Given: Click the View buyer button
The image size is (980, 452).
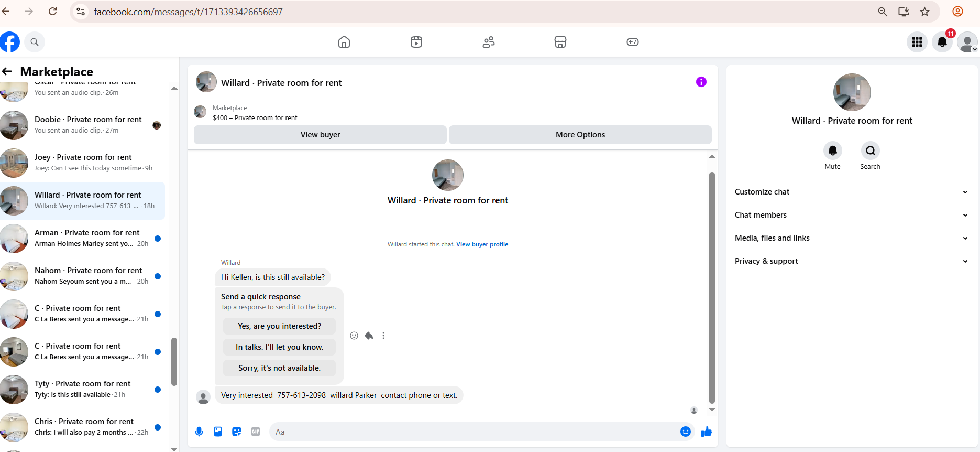Looking at the screenshot, I should pos(320,135).
